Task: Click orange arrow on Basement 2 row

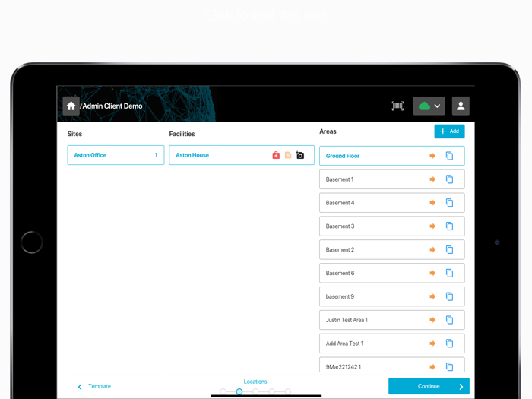Action: pyautogui.click(x=432, y=249)
